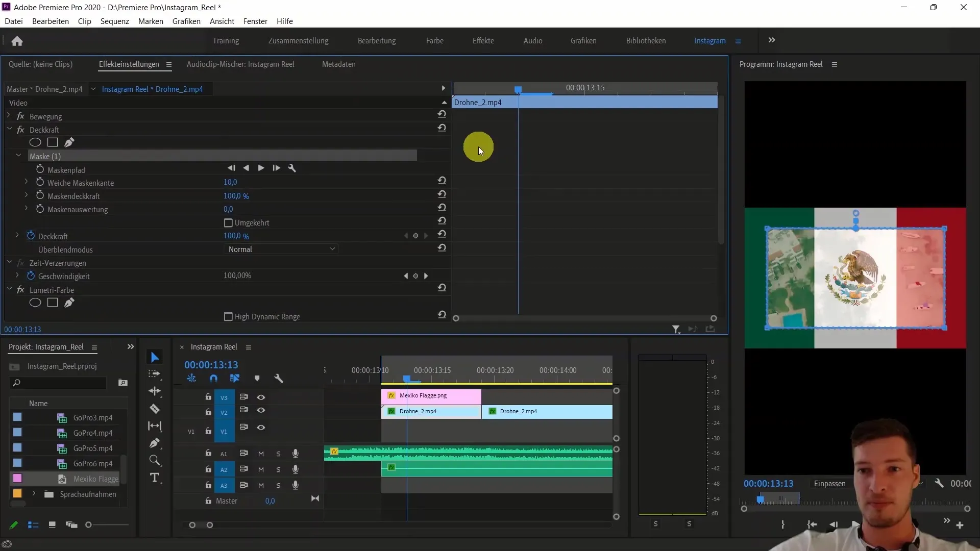Create ellipse mask under Deckkraft

[x=35, y=142]
